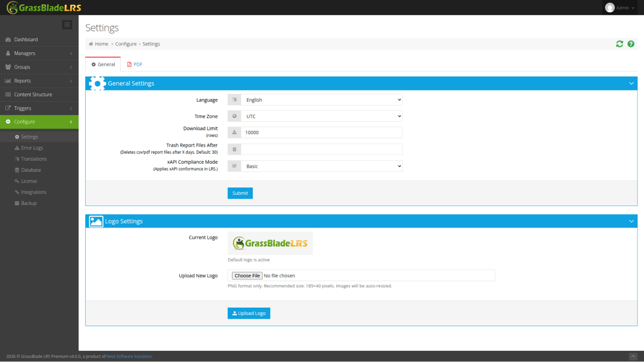Click the checkmark icon beside xAPI Compliance Mode
Viewport: 644px width, 362px height.
tap(235, 166)
